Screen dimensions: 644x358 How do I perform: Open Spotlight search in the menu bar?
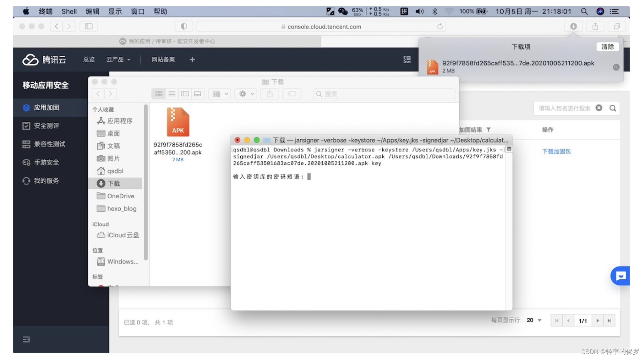[x=584, y=12]
